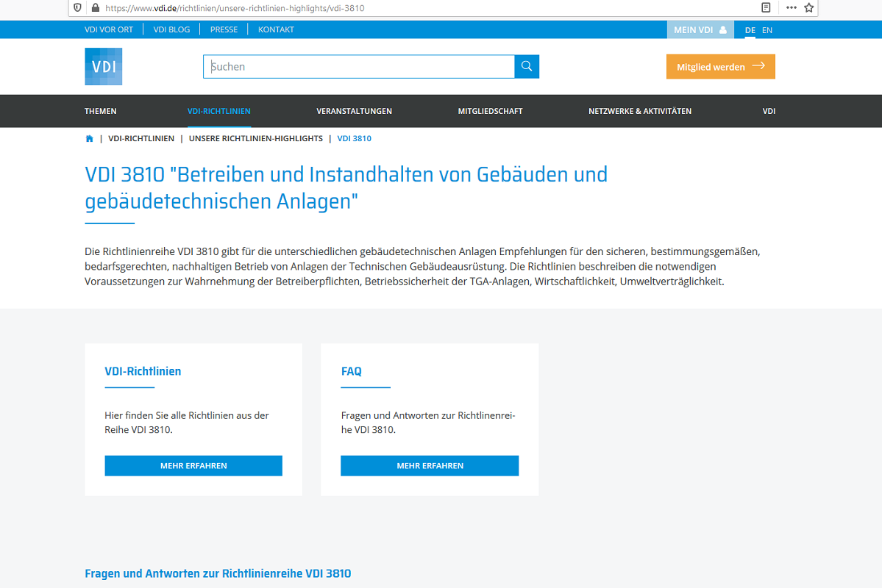
Task: Click the VDI logo
Action: (x=104, y=66)
